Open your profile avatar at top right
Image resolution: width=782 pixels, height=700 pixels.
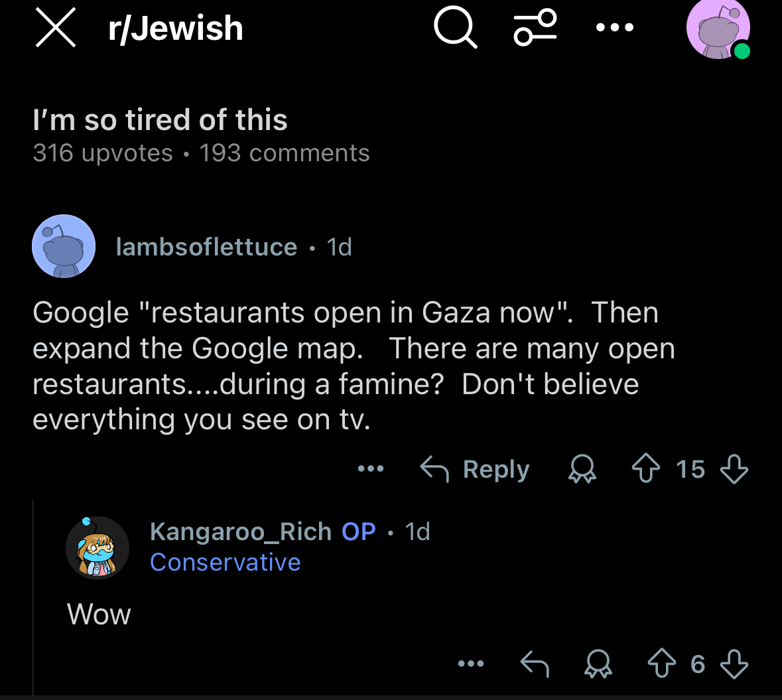718,29
